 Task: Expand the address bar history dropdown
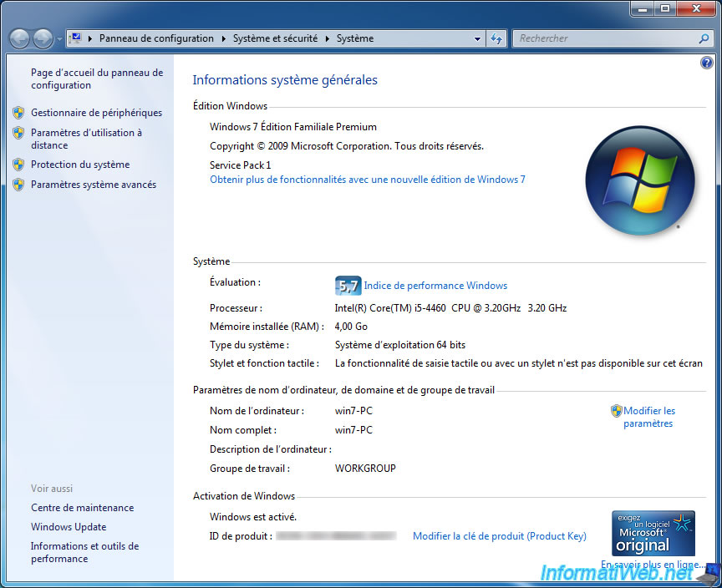pos(477,38)
